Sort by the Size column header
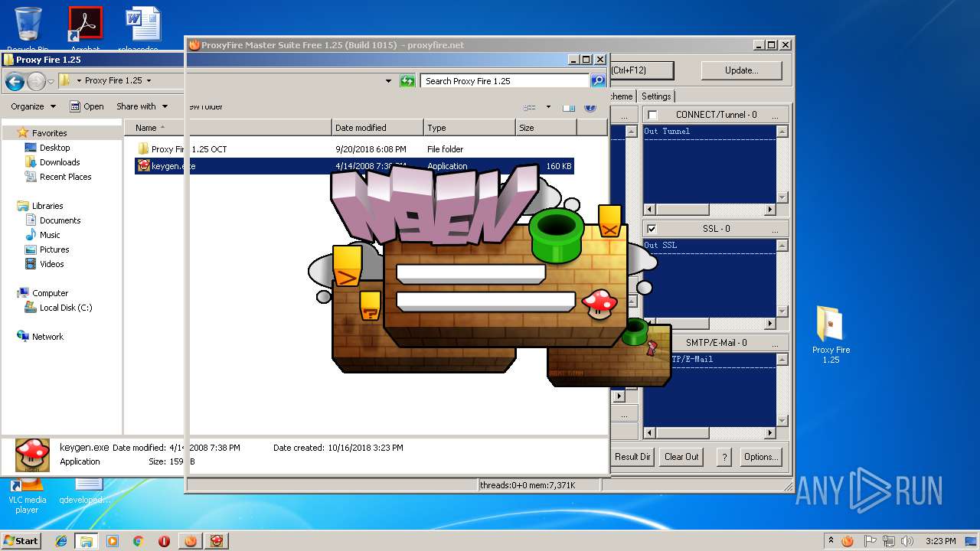The height and width of the screenshot is (551, 980). (x=545, y=128)
